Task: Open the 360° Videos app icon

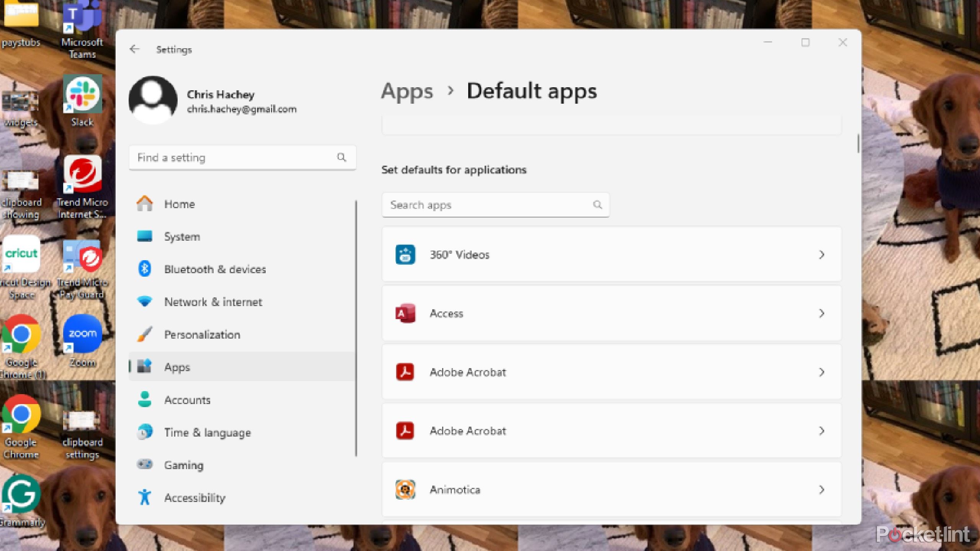Action: (x=405, y=255)
